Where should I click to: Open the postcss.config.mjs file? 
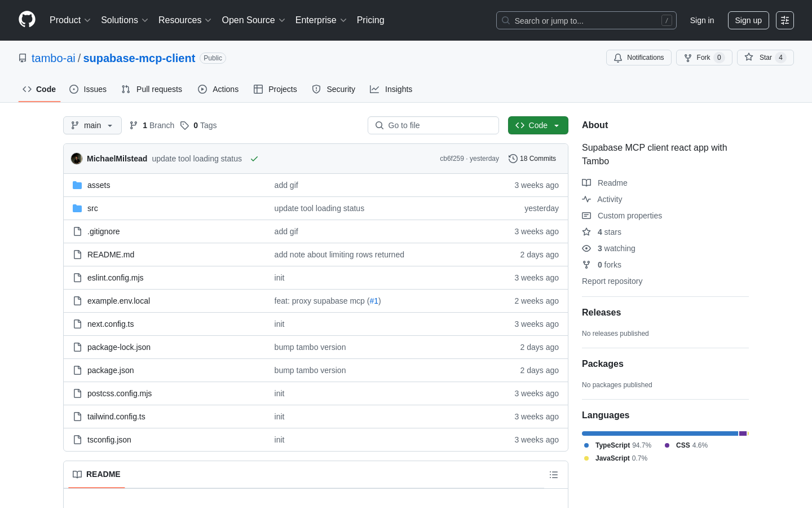click(x=120, y=393)
